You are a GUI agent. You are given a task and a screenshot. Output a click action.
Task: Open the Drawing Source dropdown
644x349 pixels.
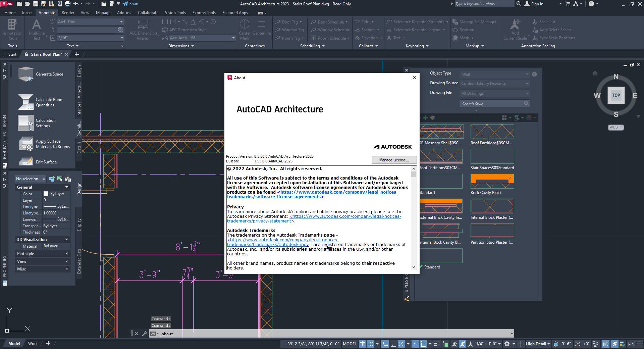(495, 84)
